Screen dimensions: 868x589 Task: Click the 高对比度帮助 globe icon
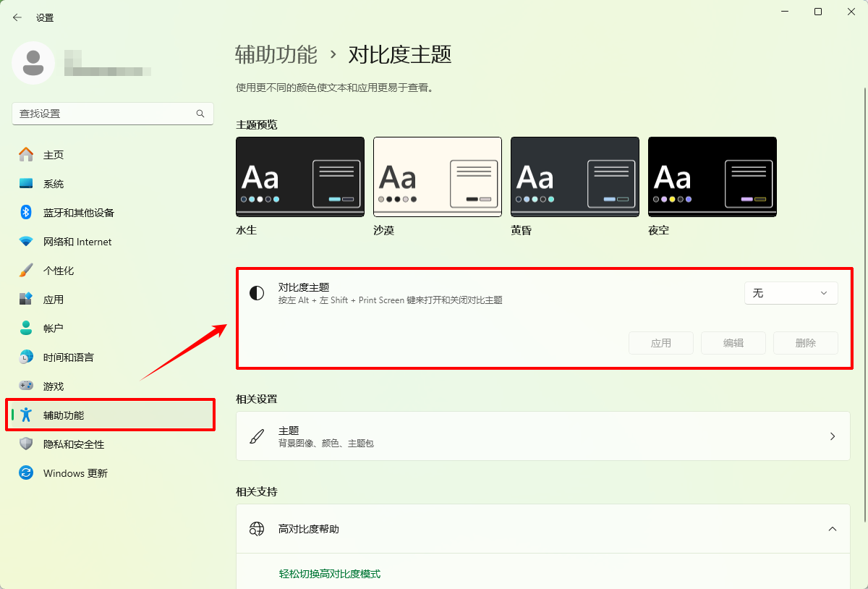(257, 529)
